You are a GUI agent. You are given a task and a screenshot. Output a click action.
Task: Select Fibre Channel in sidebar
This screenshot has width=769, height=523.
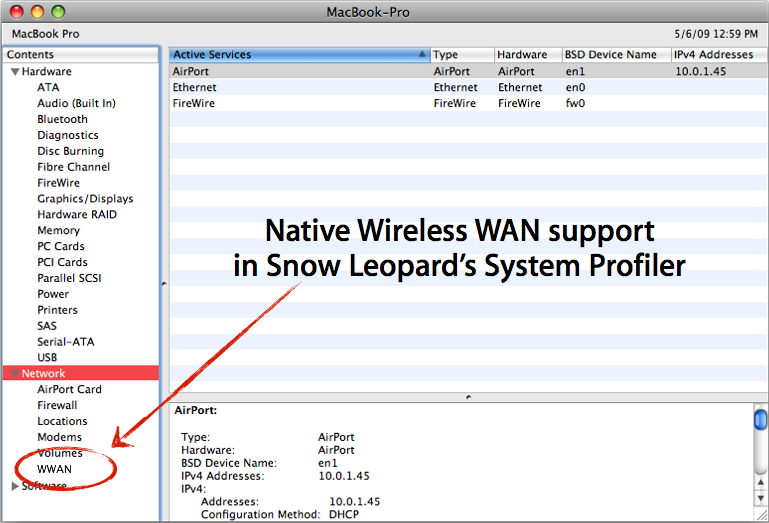click(74, 167)
